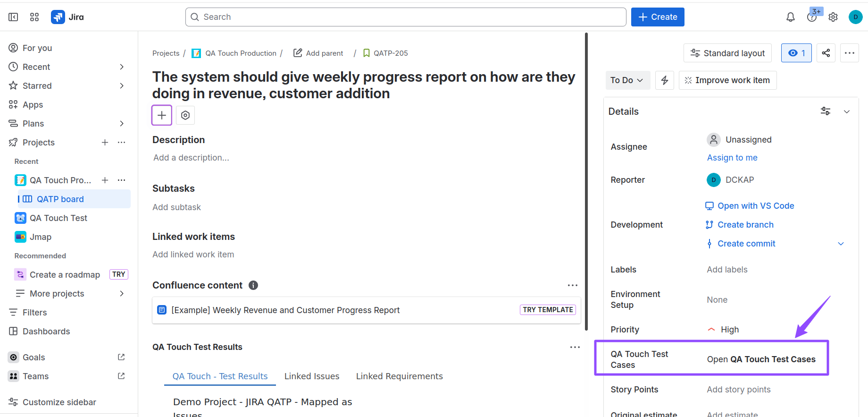Select QATP board in sidebar
This screenshot has height=417, width=868.
point(74,199)
